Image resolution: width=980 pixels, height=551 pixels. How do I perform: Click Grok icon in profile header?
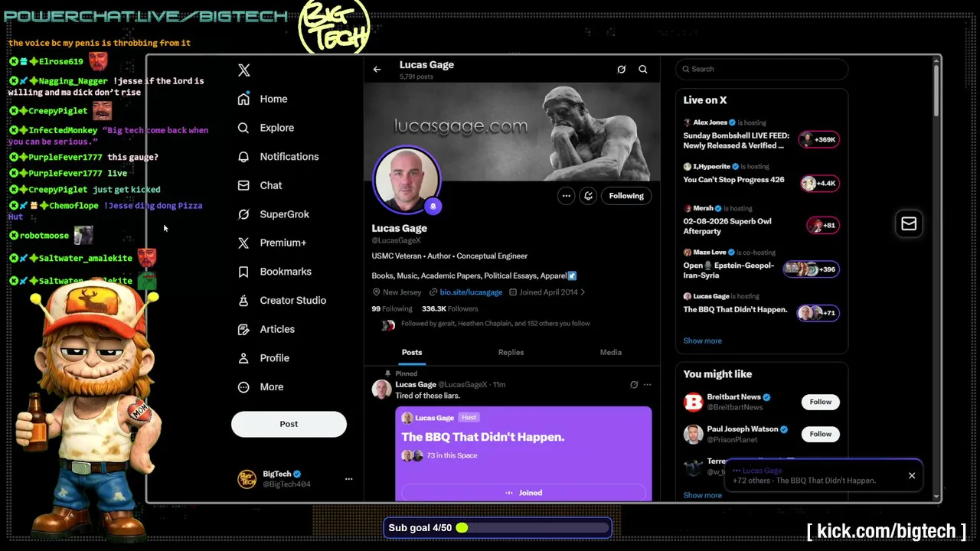(622, 70)
